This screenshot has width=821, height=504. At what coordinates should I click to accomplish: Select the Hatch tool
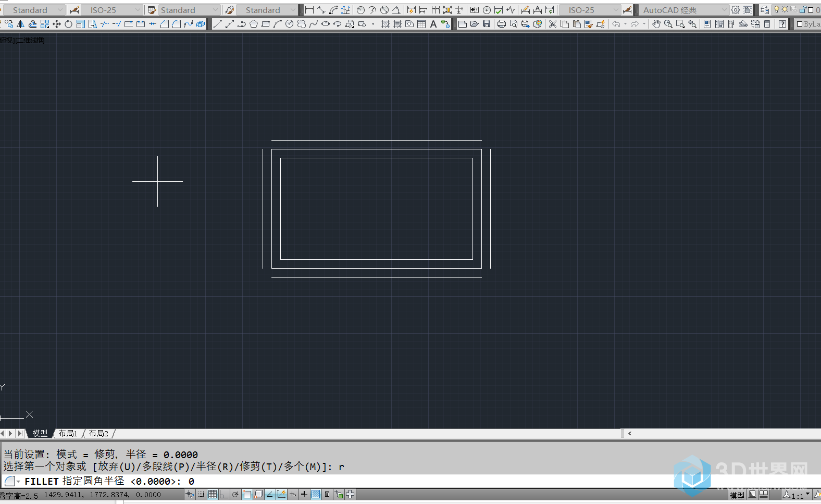385,24
